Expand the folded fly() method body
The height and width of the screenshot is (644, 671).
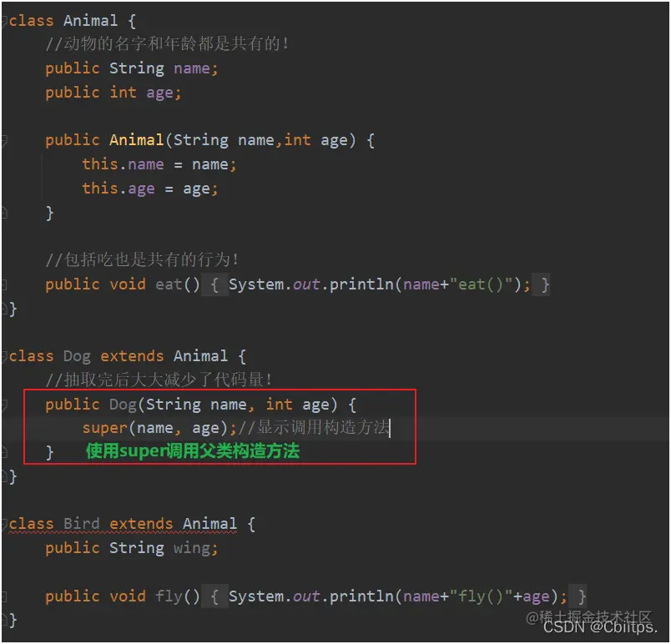coord(4,596)
